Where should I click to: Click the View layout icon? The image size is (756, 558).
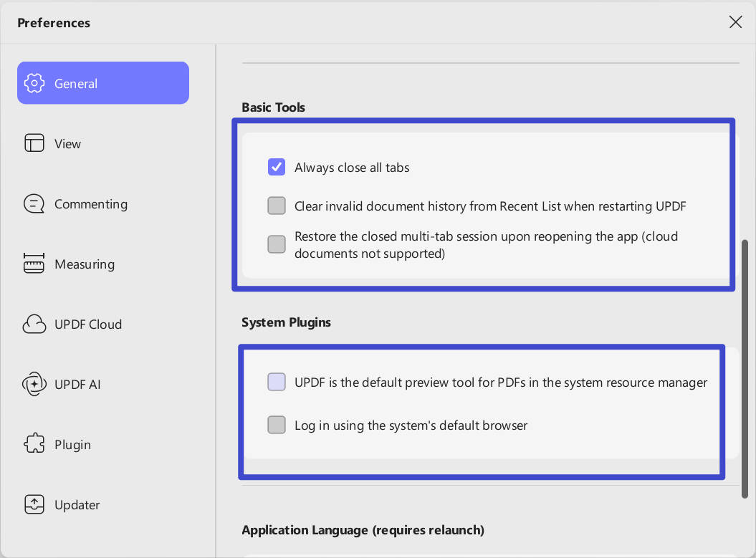[34, 143]
